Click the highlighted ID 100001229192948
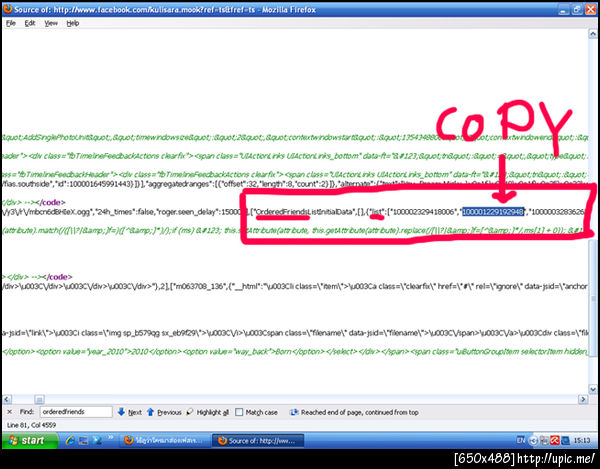This screenshot has width=600, height=469. click(493, 212)
